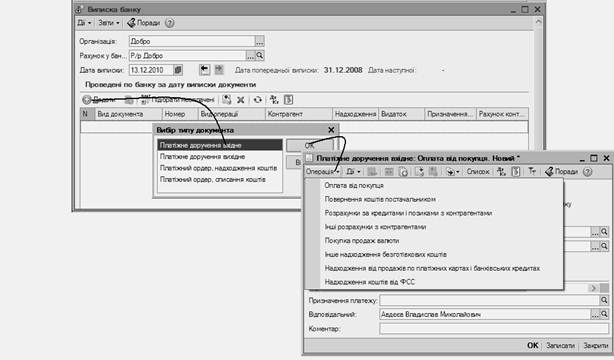
Task: Click the scroll-up arrow in the Виписка банку scrollbar
Action: 538,22
